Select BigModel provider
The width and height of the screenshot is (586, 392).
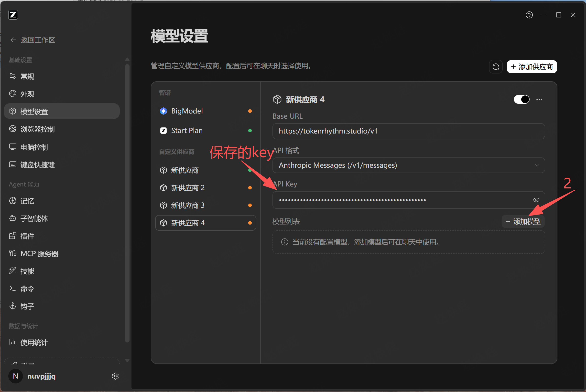206,111
